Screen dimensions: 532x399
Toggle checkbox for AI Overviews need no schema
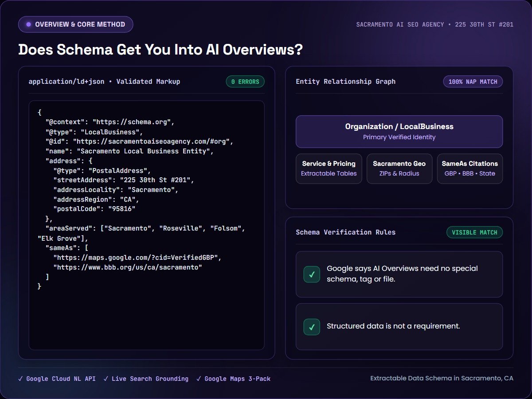coord(312,274)
